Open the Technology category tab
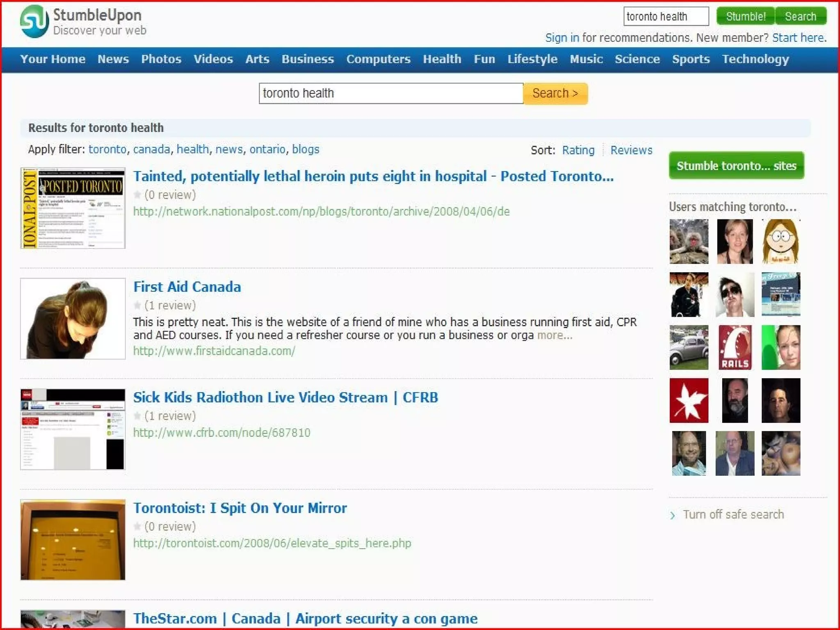Screen dimensions: 840x630 coord(755,59)
